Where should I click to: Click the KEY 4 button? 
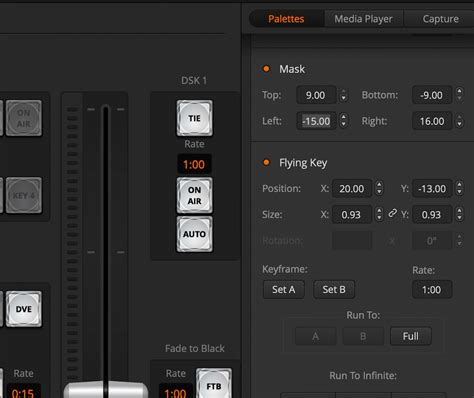pyautogui.click(x=24, y=195)
